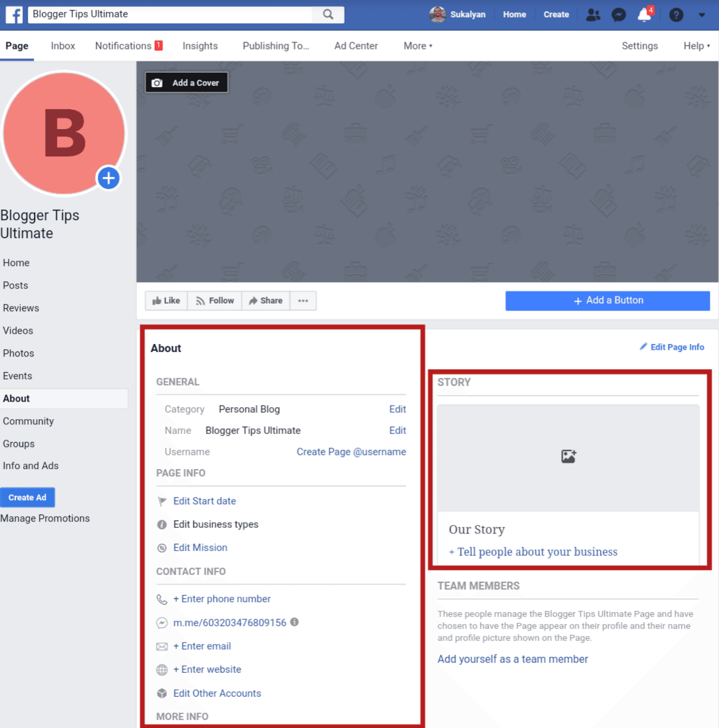Click Add yourself as a team member
719x728 pixels.
click(x=513, y=659)
